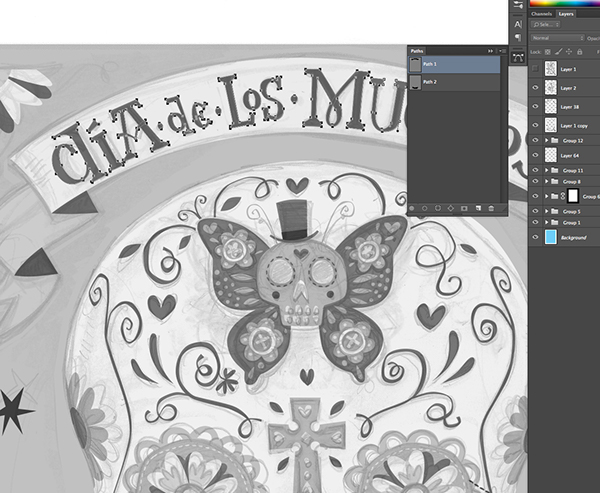This screenshot has width=600, height=493.
Task: Click Layer 38 thumbnail
Action: click(551, 106)
